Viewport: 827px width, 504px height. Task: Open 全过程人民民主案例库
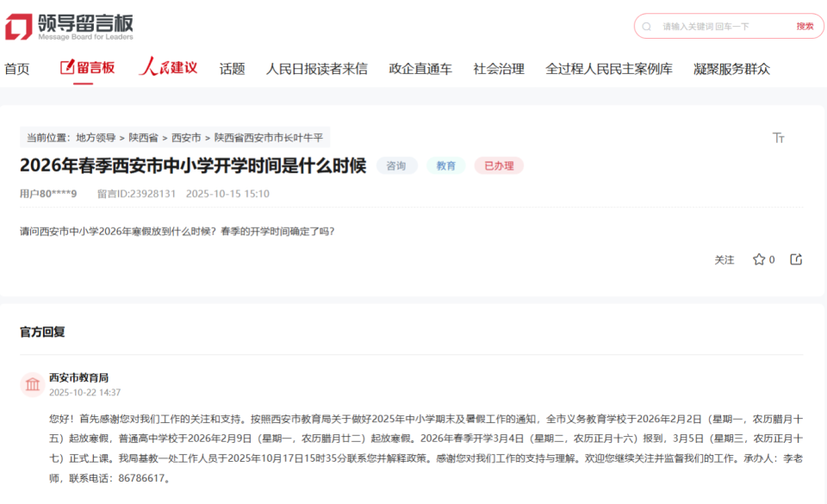(608, 68)
